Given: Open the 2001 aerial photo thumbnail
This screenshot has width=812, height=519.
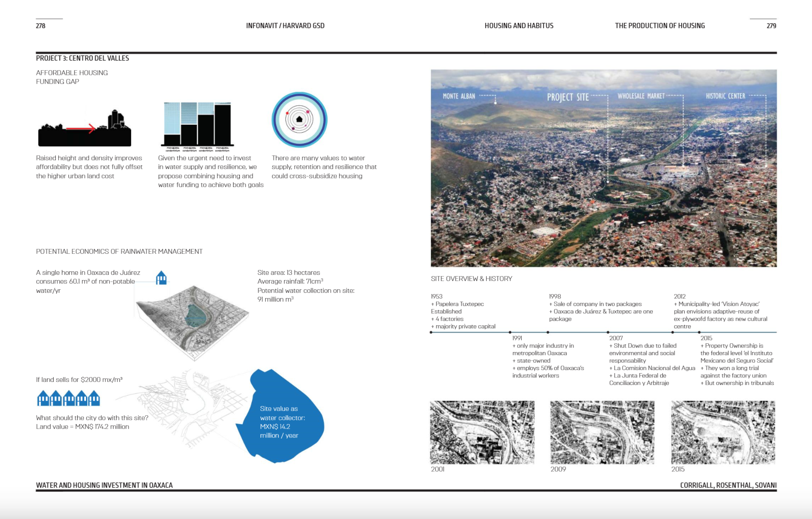Looking at the screenshot, I should pyautogui.click(x=482, y=432).
